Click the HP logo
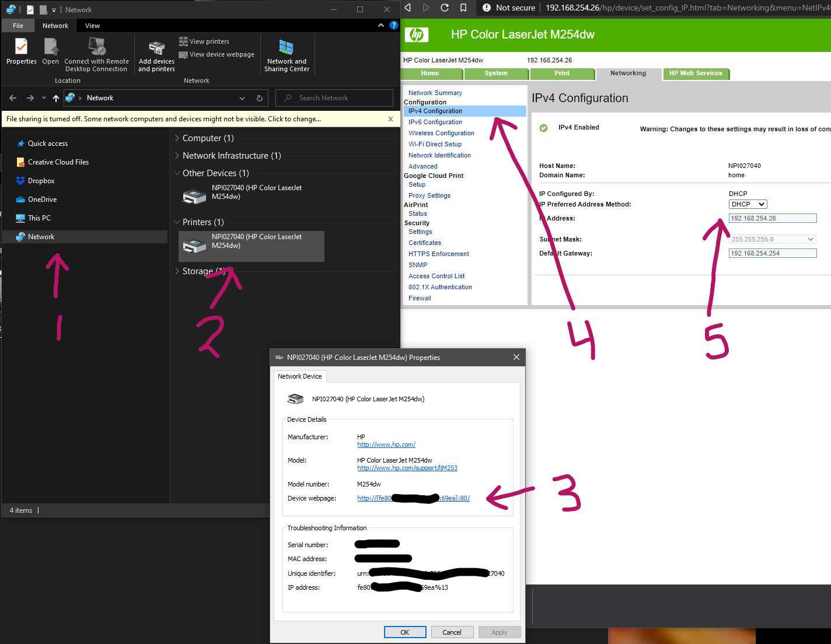831x644 pixels. (417, 34)
